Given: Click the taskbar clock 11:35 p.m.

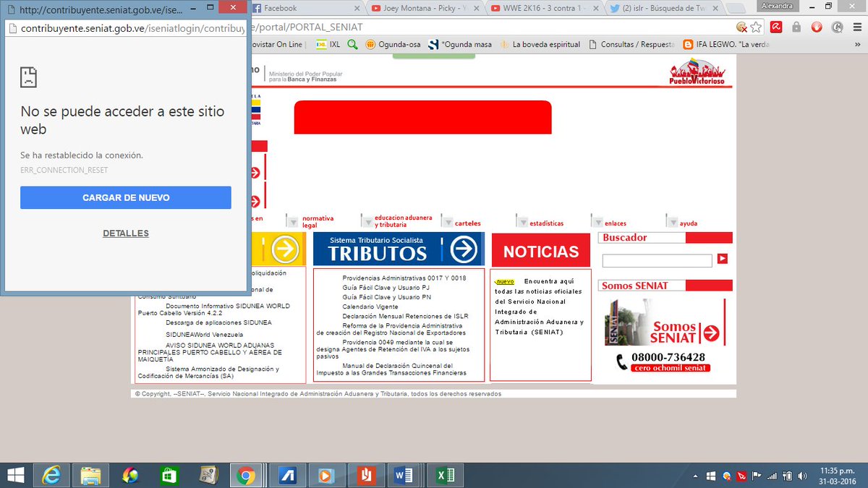Looking at the screenshot, I should coord(839,475).
